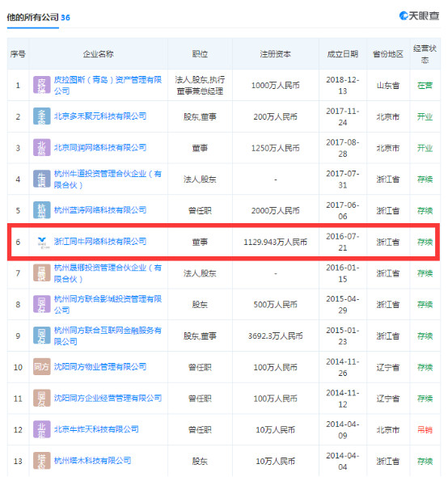
Task: Open 北京牛炸天科技有限公司 link
Action: [x=96, y=429]
